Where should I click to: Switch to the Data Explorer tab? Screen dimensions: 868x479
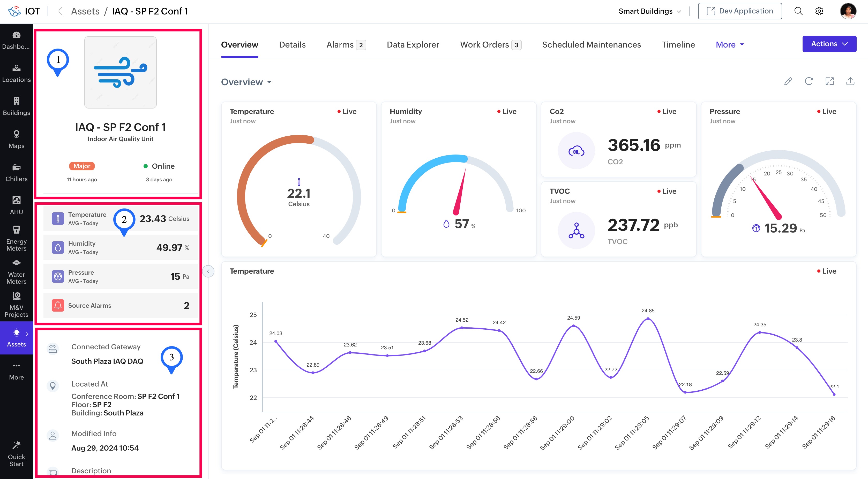(x=413, y=45)
